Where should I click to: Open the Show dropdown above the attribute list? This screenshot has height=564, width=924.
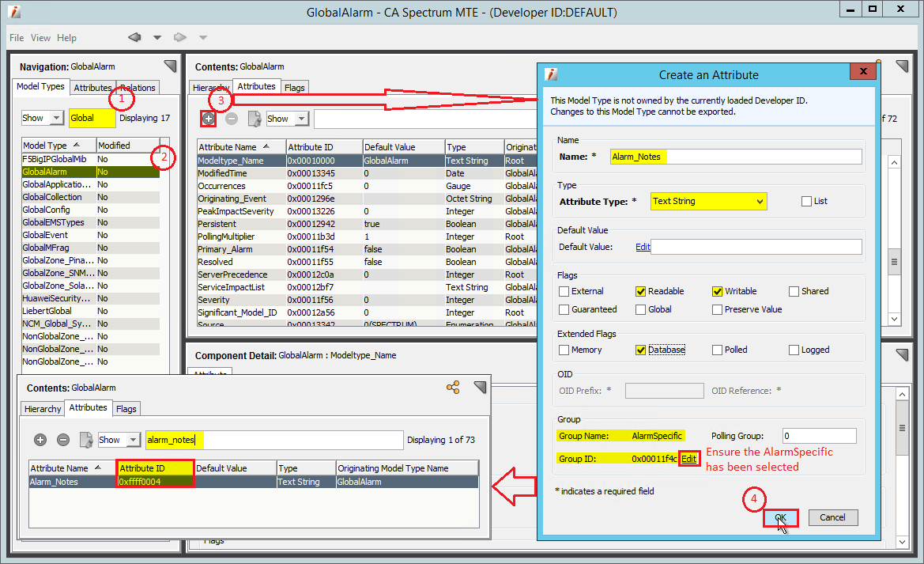(x=287, y=119)
